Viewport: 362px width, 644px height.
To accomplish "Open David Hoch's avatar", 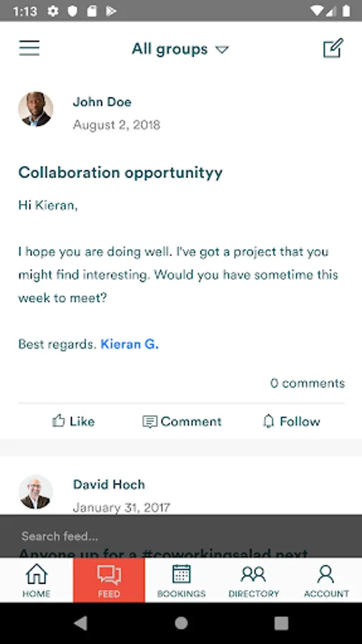I will click(x=36, y=492).
